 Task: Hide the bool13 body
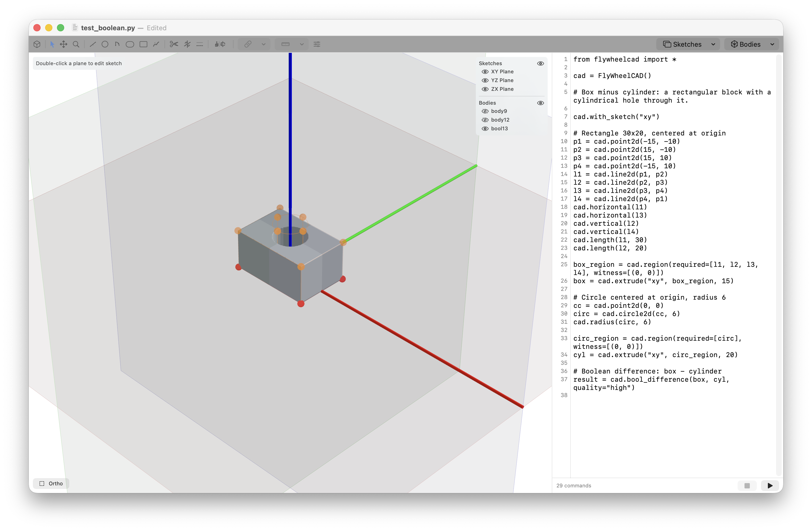point(485,129)
